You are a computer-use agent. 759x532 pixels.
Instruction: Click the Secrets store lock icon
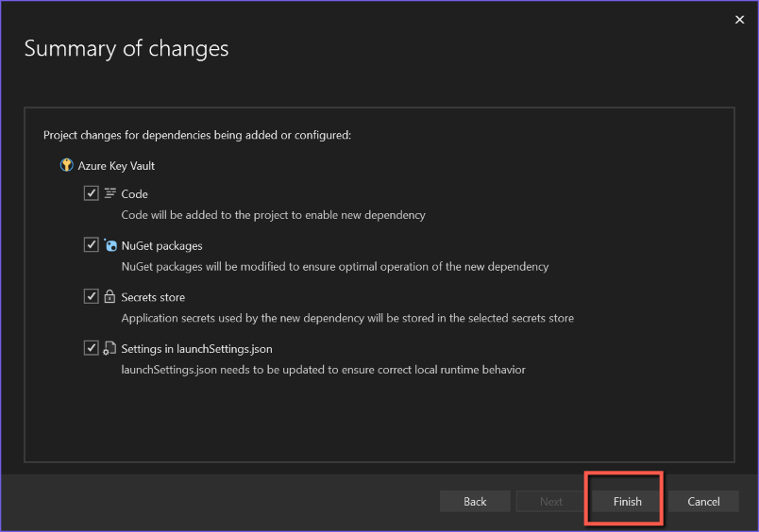pos(110,297)
